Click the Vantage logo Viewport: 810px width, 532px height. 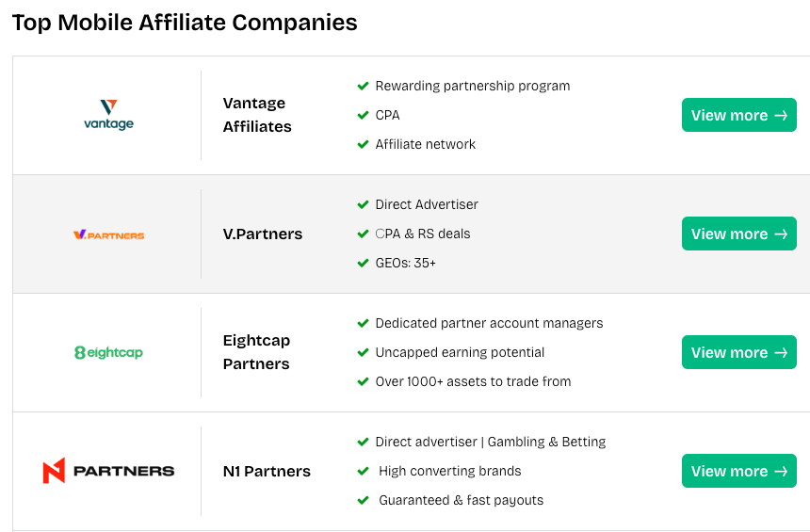point(108,115)
